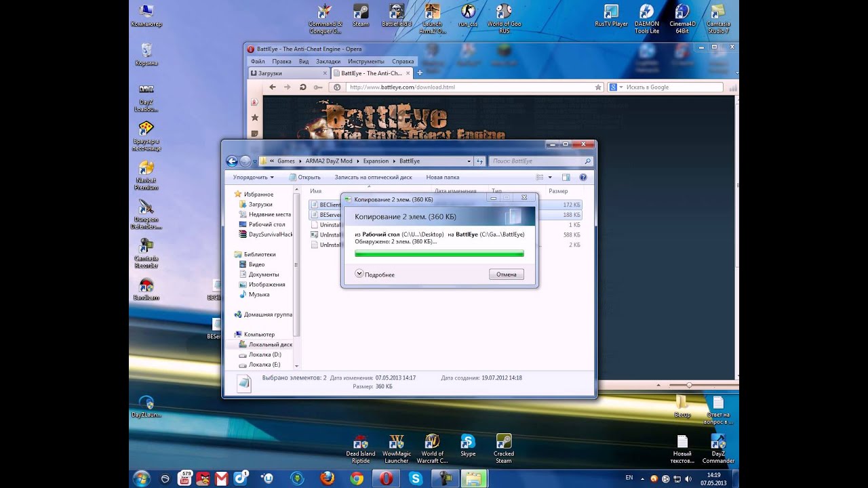Switch to Opera via taskbar button
This screenshot has height=488, width=868.
(x=386, y=479)
